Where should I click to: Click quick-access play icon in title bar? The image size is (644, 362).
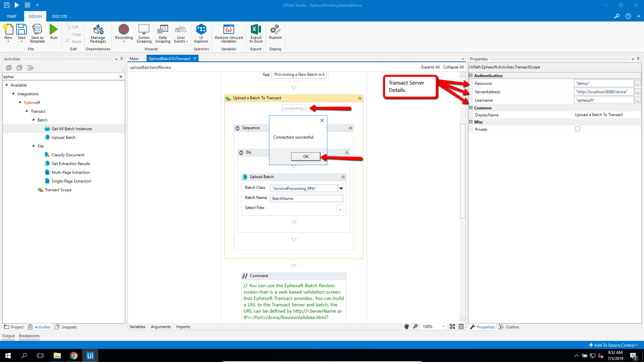coord(17,5)
